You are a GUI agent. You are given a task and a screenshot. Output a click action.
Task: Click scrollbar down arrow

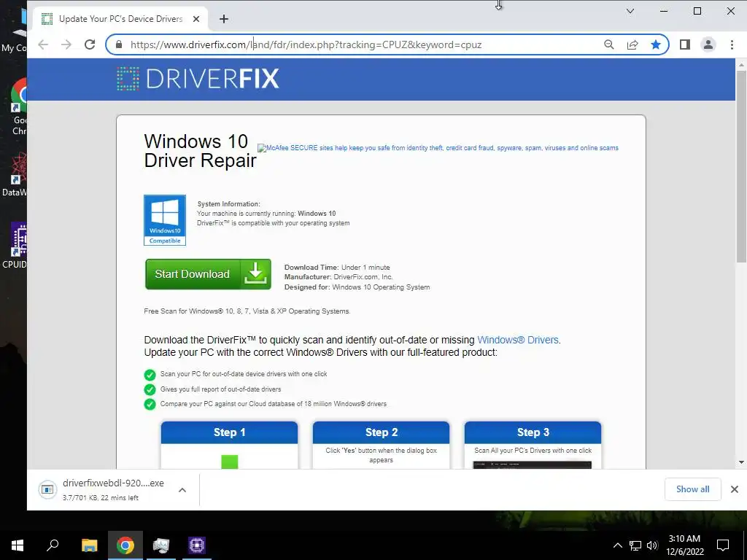tap(741, 462)
